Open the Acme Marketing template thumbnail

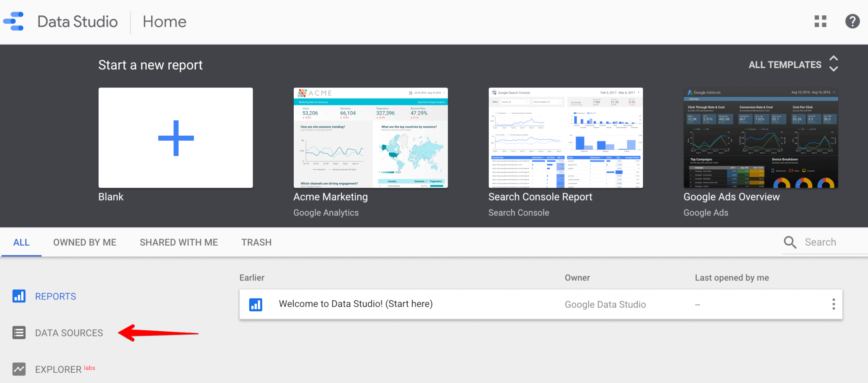371,138
